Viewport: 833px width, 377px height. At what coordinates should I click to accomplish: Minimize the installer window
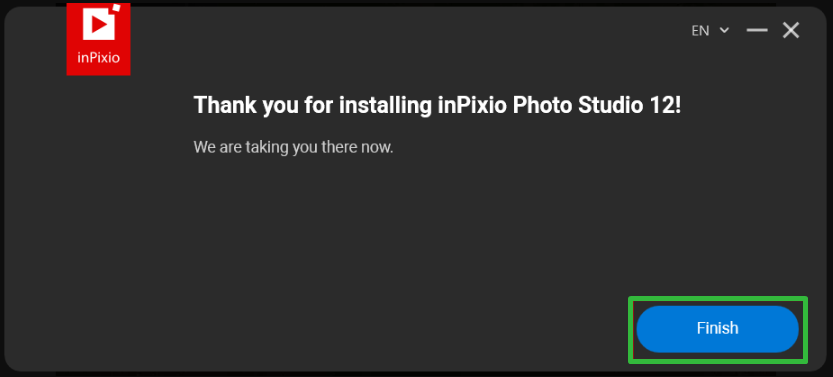pyautogui.click(x=757, y=30)
